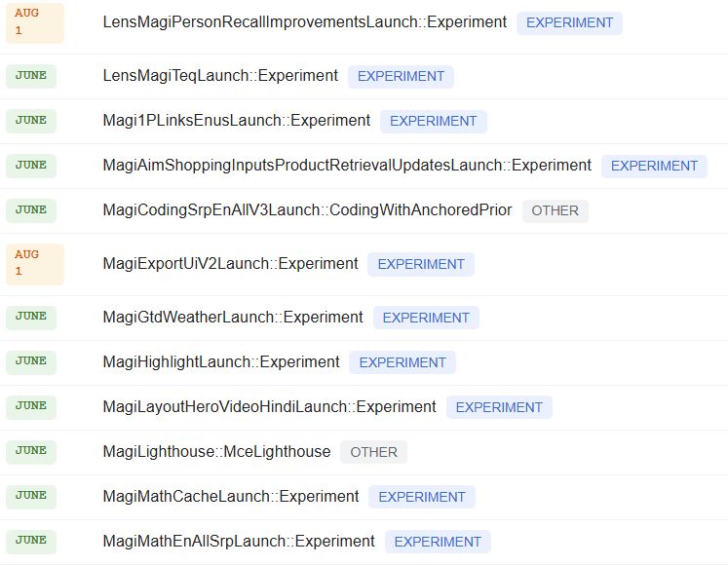Select EXPERIMENT tag on MagiHighlightLaunch row
The height and width of the screenshot is (566, 728).
coord(402,362)
